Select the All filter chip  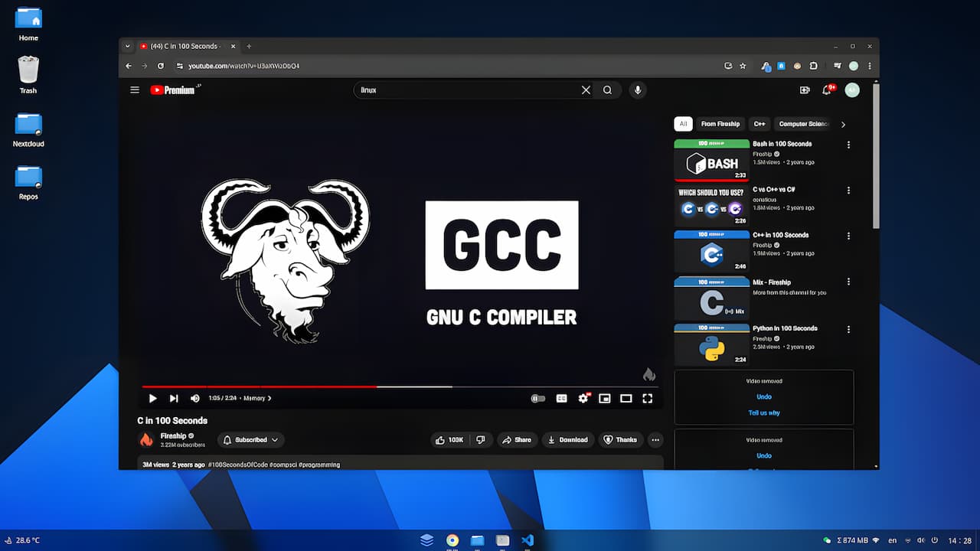683,124
